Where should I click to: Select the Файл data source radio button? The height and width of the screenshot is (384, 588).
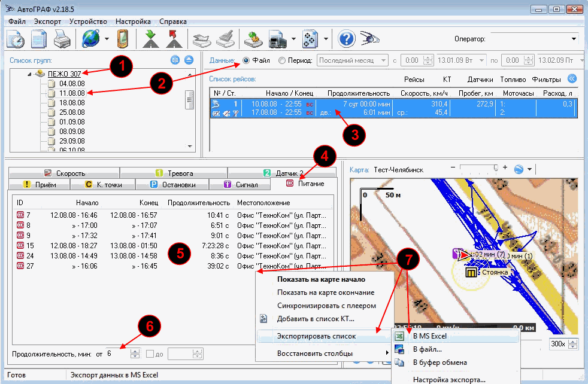pos(246,60)
